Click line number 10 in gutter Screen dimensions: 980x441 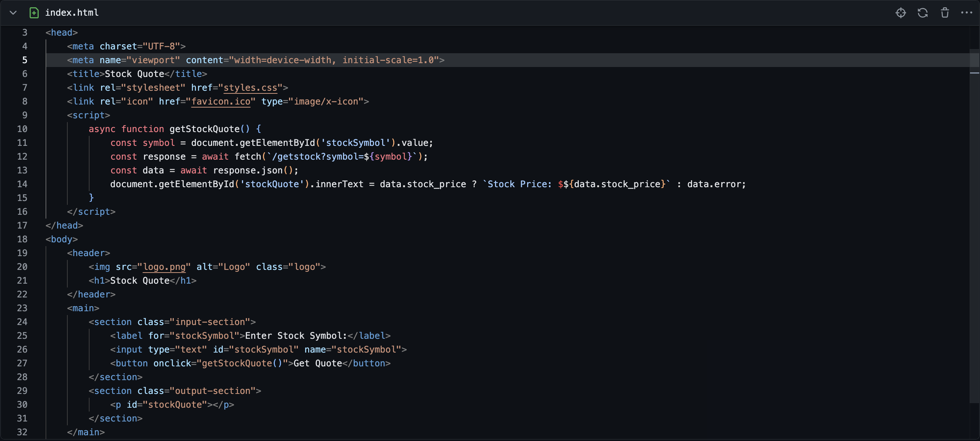pos(22,129)
